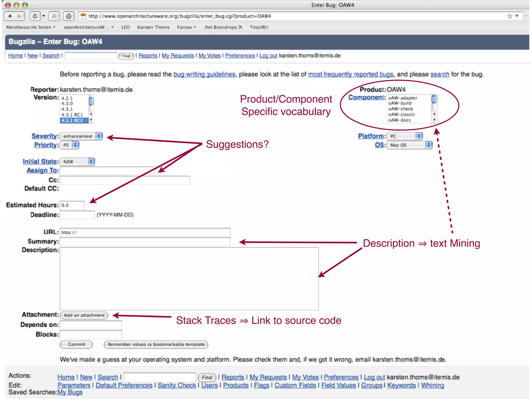This screenshot has width=532, height=399.
Task: Open the Priority dropdown
Action: pyautogui.click(x=69, y=145)
